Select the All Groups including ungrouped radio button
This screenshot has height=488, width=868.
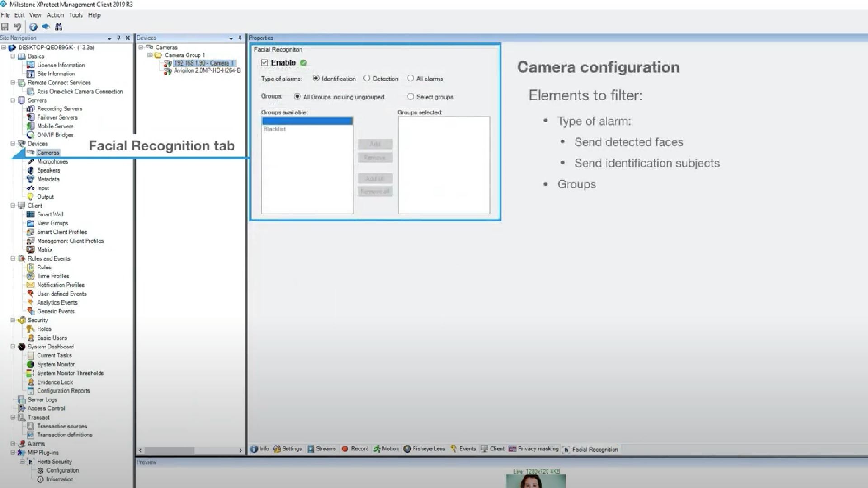point(297,97)
